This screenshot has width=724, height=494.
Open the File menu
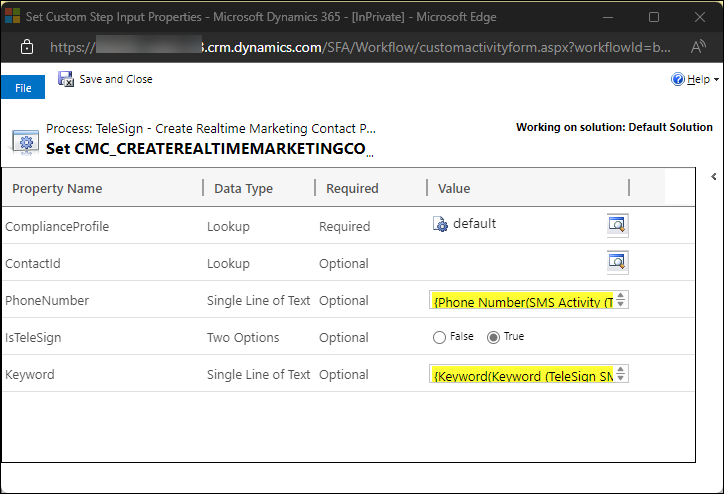[x=23, y=88]
